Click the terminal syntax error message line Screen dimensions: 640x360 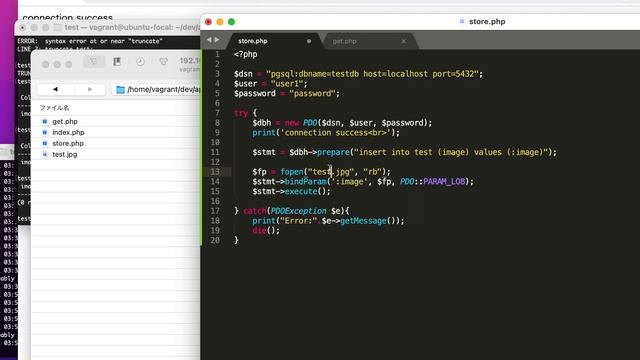pos(90,41)
